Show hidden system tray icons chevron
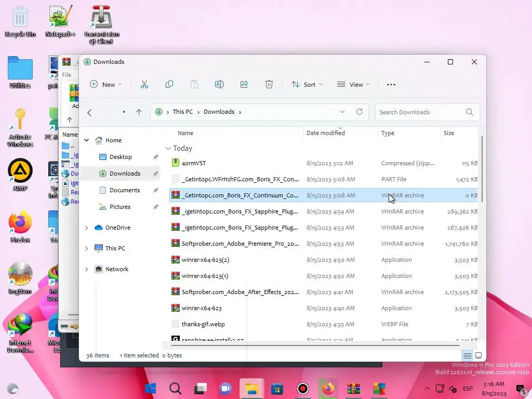 point(427,389)
